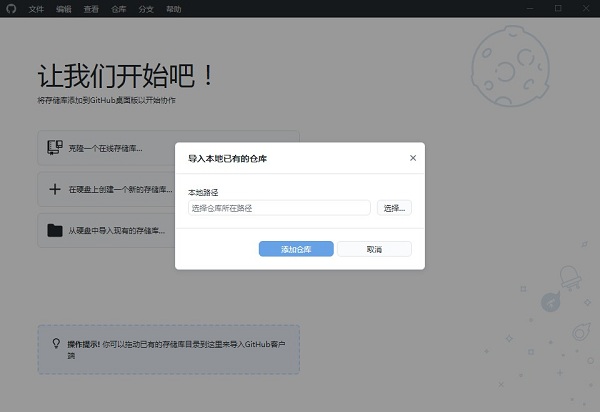The width and height of the screenshot is (600, 412).
Task: Open the 帮助 menu
Action: point(174,9)
